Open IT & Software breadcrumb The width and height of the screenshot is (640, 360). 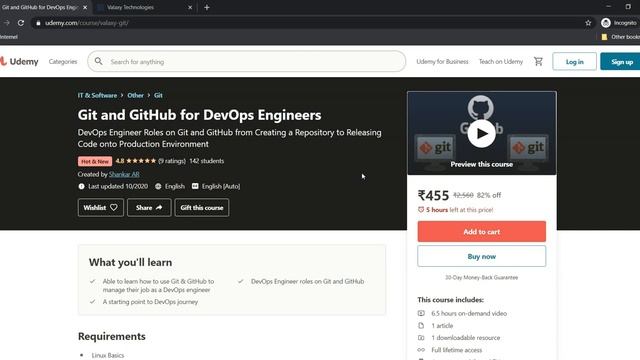pos(97,95)
